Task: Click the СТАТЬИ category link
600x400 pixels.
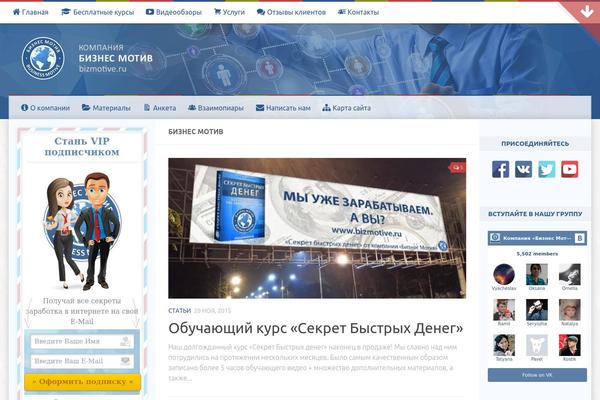Action: click(179, 311)
